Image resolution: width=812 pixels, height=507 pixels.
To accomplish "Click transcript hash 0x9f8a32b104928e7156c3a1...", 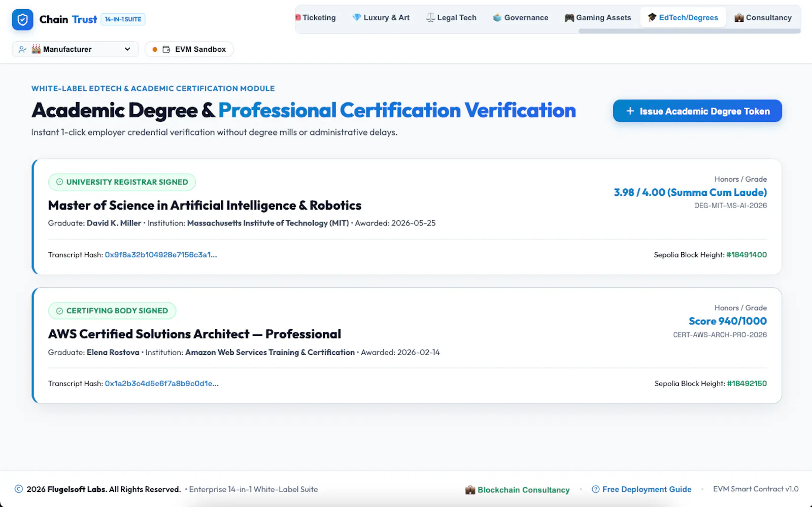I will coord(161,255).
